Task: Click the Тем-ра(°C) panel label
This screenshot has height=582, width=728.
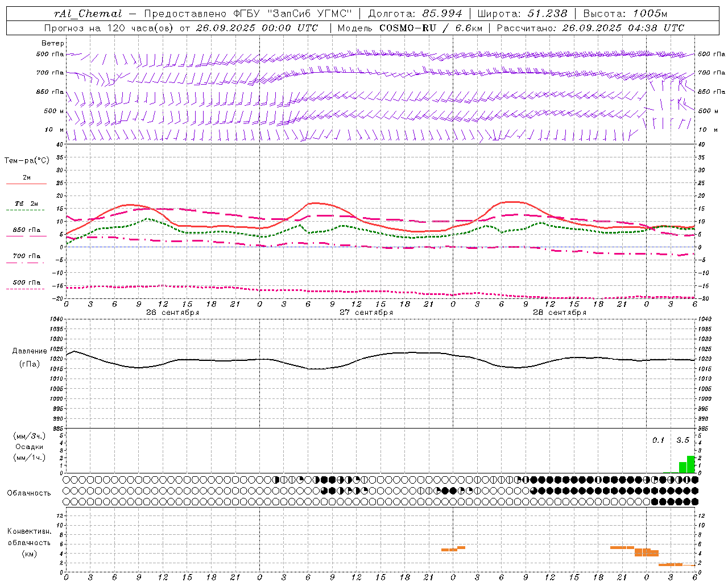Action: (27, 161)
